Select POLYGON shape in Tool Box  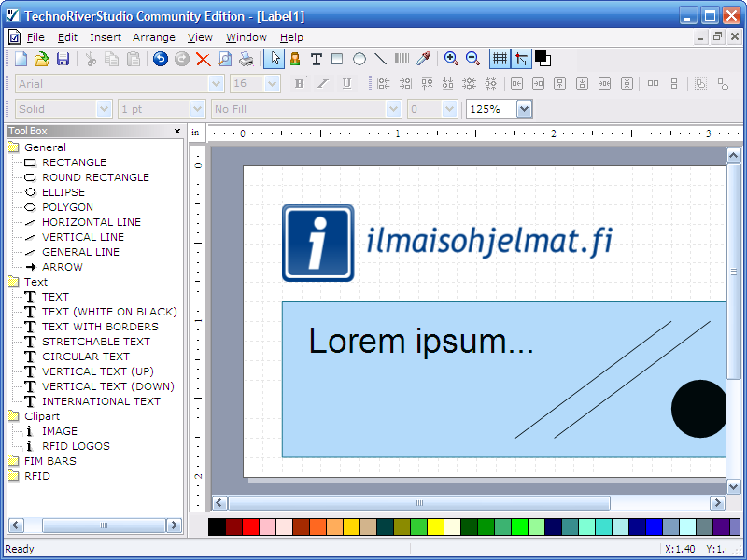click(x=67, y=207)
